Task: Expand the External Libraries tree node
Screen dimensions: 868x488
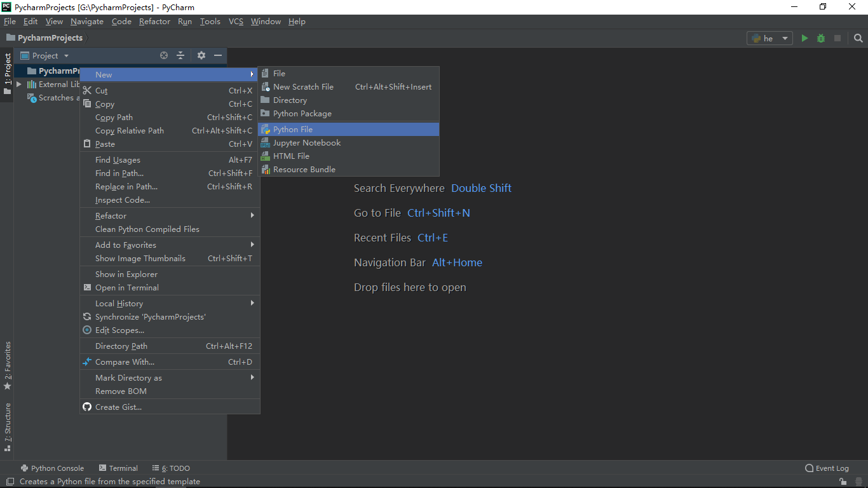Action: tap(19, 84)
